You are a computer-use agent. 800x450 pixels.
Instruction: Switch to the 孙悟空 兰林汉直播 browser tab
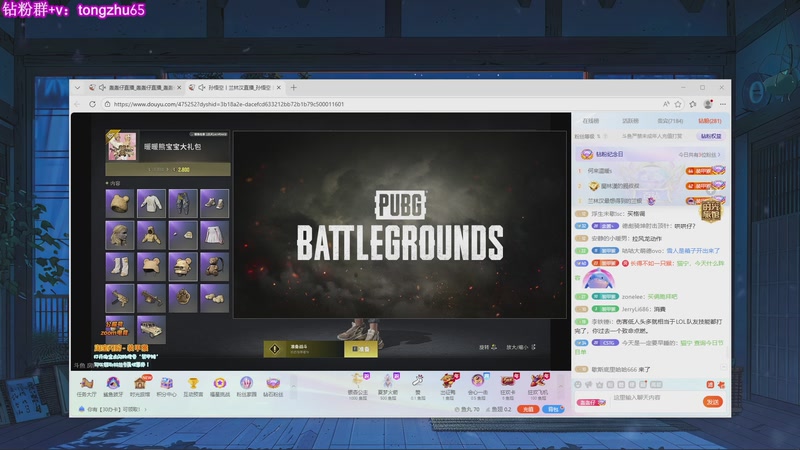(x=235, y=88)
